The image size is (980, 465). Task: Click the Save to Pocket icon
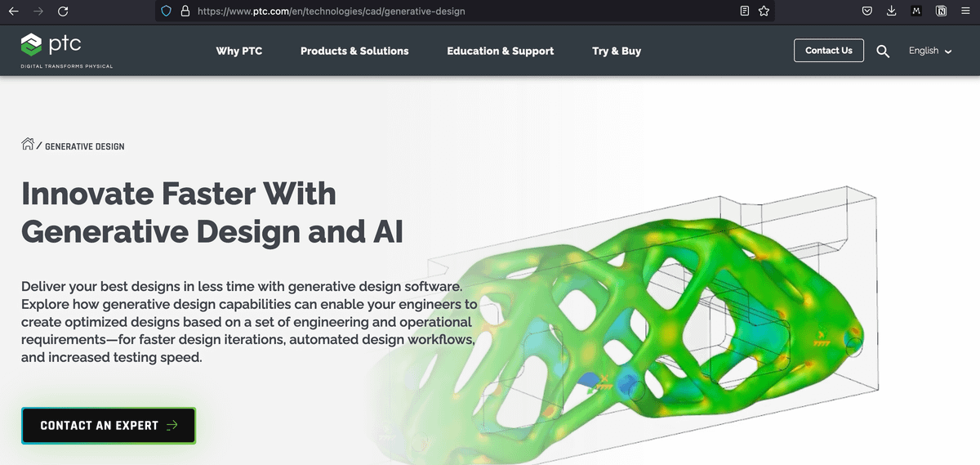pos(867,11)
